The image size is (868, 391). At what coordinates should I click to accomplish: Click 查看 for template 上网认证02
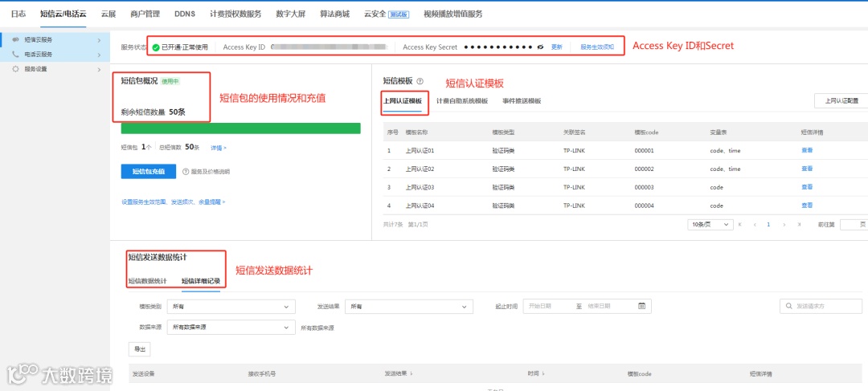pyautogui.click(x=807, y=169)
